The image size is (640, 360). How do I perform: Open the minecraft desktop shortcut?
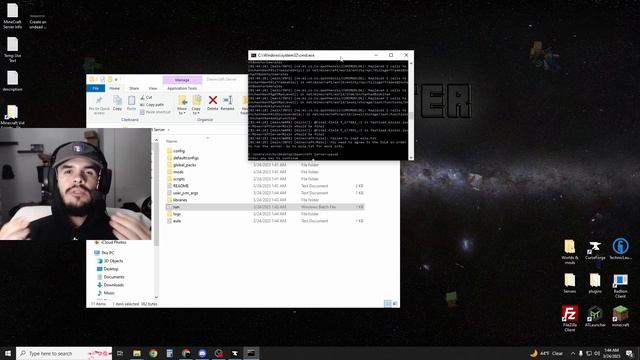(x=620, y=316)
